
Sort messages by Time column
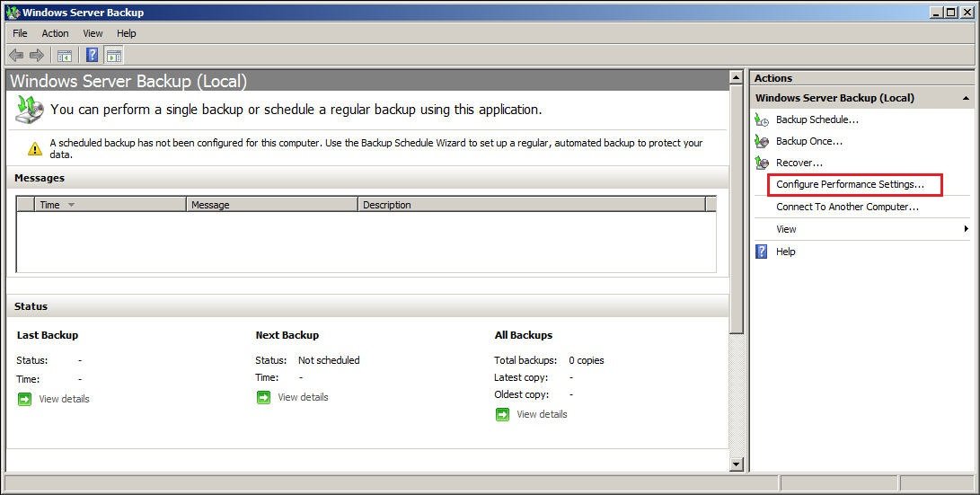point(110,204)
